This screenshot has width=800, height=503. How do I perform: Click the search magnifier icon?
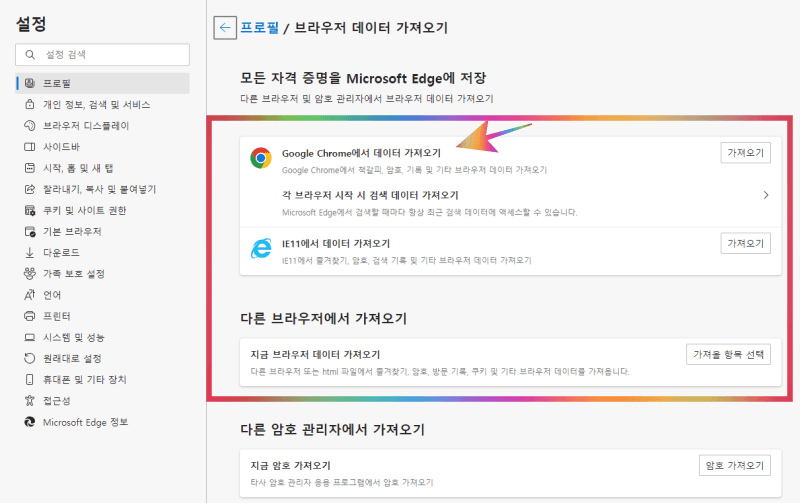coord(30,55)
